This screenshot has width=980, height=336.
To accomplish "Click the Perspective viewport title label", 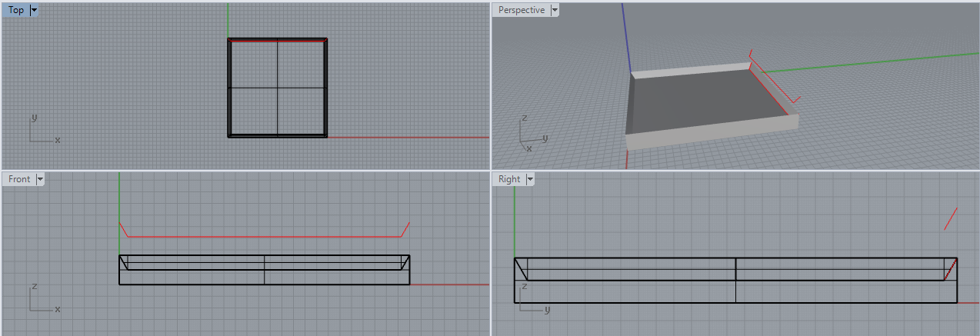I will [521, 10].
